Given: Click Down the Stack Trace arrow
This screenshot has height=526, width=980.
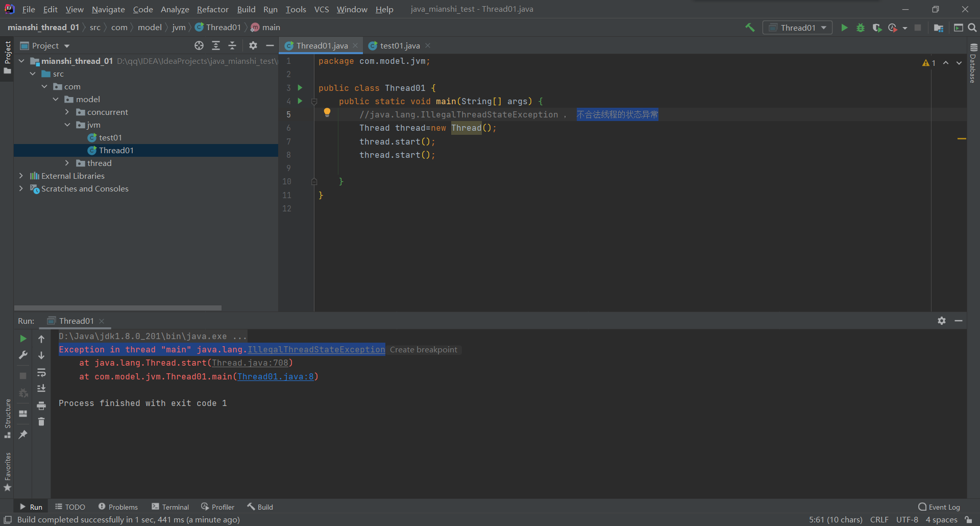Looking at the screenshot, I should coord(41,355).
